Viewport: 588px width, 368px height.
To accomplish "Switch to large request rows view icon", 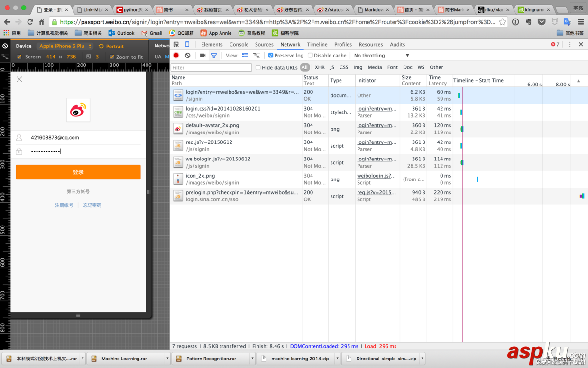I will 245,56.
